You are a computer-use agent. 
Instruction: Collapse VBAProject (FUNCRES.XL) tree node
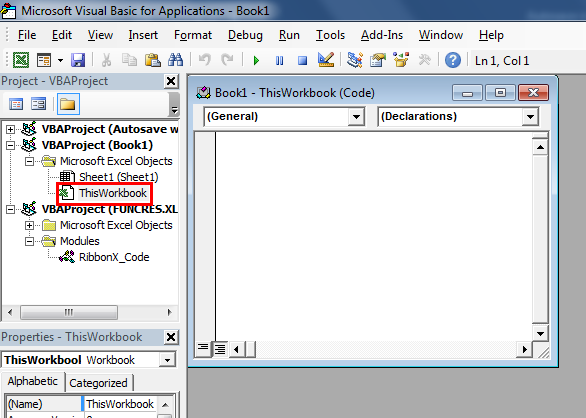10,209
